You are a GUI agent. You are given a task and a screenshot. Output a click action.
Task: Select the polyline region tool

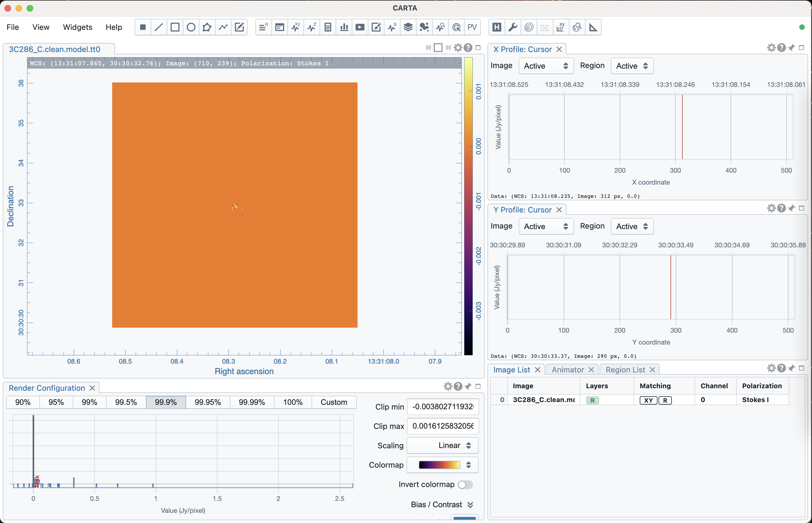[x=223, y=27]
